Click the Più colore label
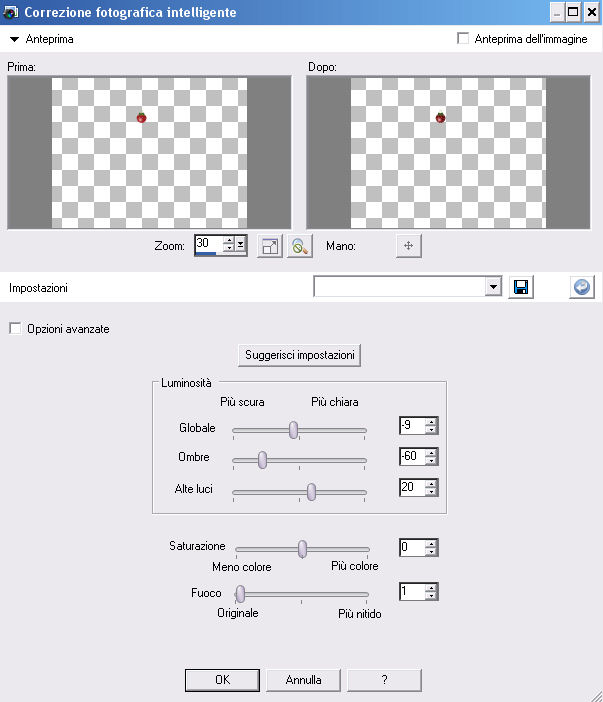The width and height of the screenshot is (603, 702). pyautogui.click(x=355, y=566)
